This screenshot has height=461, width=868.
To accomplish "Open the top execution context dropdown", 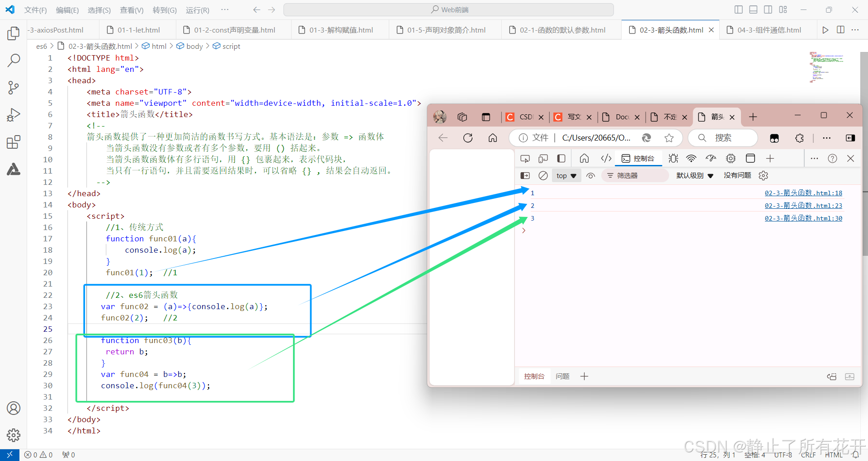I will 566,175.
